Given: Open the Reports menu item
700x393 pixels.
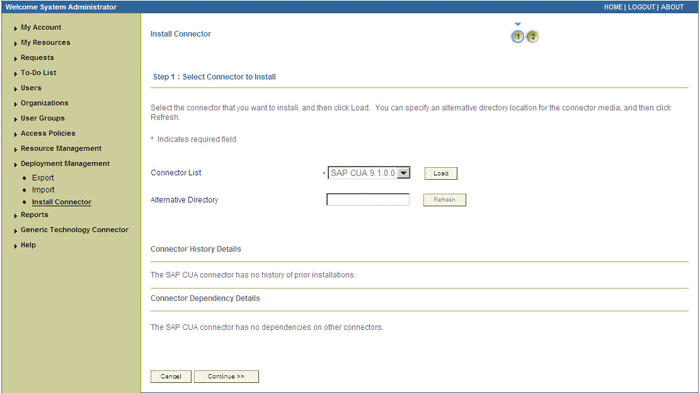Looking at the screenshot, I should (x=34, y=215).
